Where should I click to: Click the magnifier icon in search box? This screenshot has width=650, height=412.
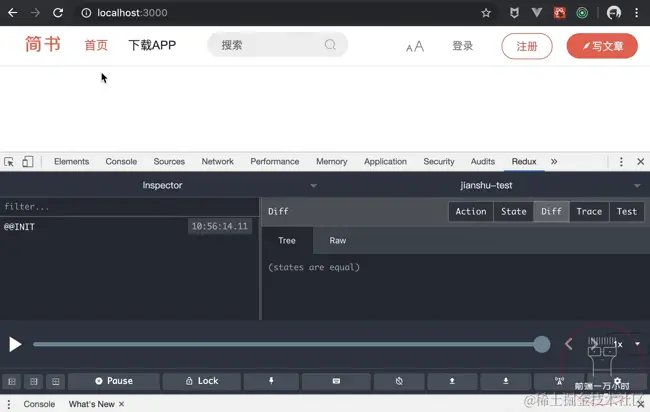(330, 44)
